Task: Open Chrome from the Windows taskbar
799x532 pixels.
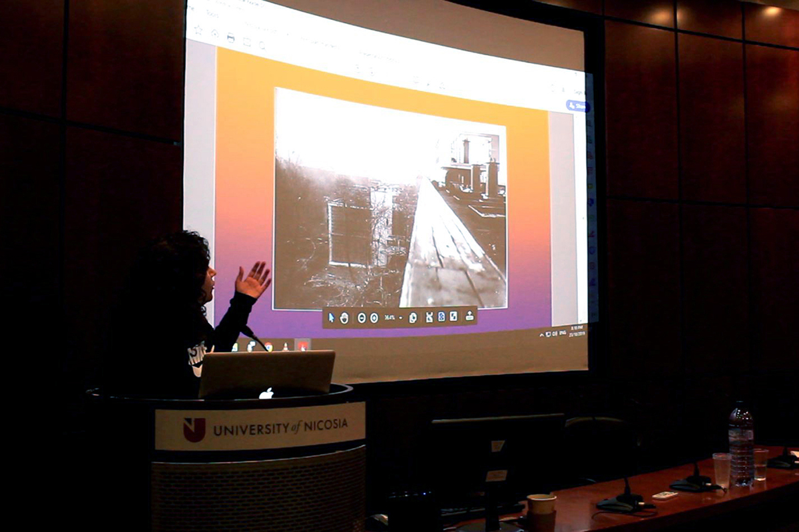Action: pyautogui.click(x=268, y=346)
